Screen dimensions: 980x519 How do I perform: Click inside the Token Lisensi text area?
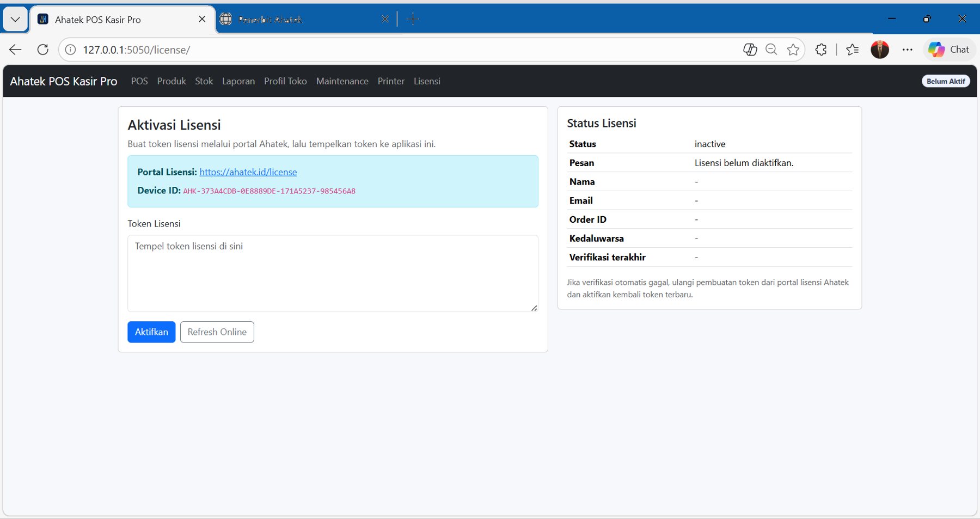[332, 272]
